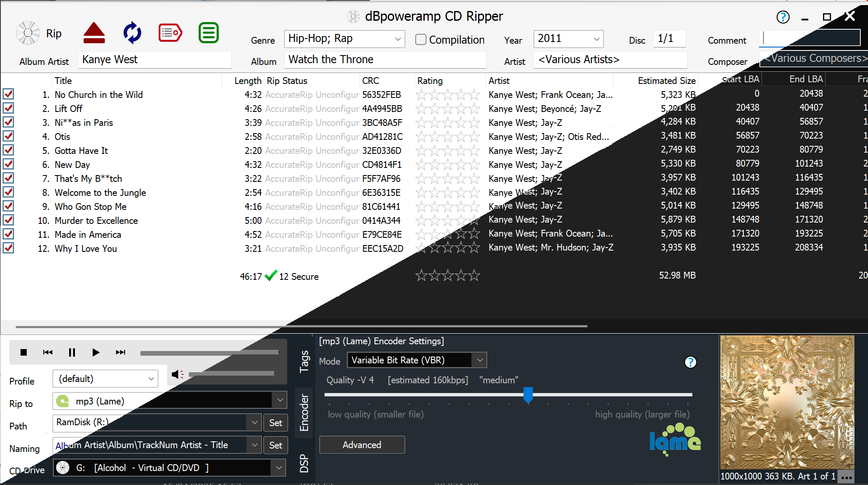Viewport: 868px width, 485px height.
Task: Open encoder settings help question mark
Action: (691, 362)
